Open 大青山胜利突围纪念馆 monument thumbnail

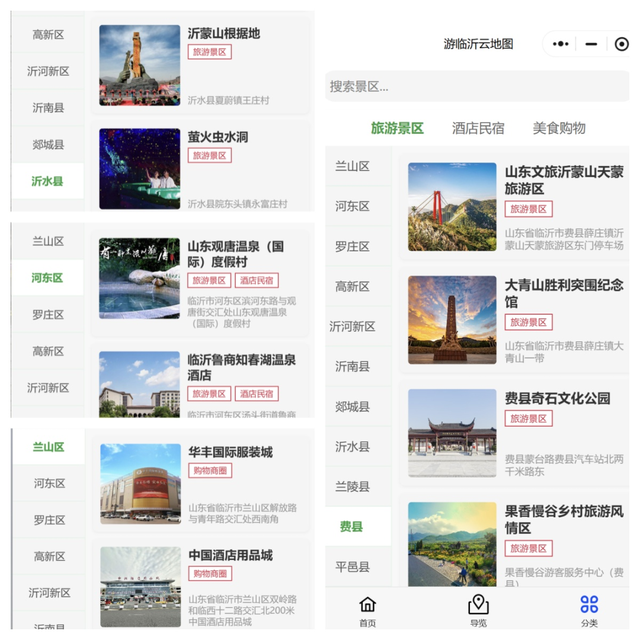(x=452, y=320)
